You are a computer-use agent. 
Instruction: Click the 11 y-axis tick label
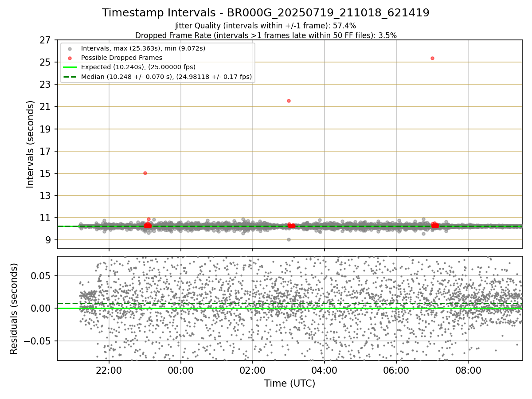(x=46, y=218)
